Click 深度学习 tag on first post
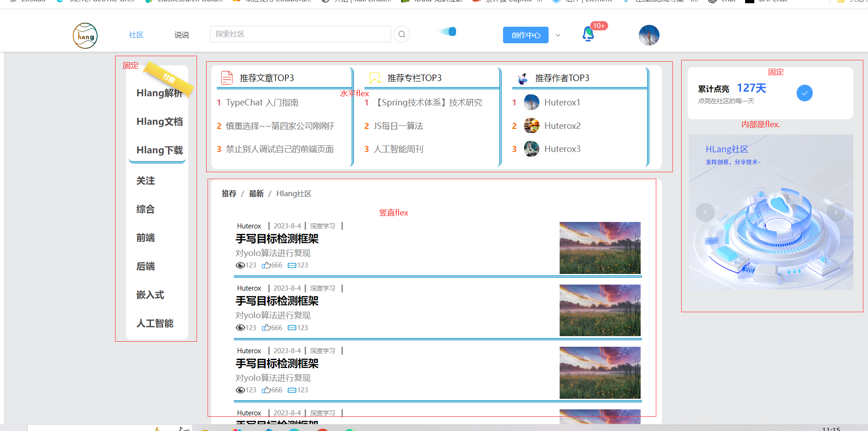This screenshot has width=868, height=431. (323, 226)
